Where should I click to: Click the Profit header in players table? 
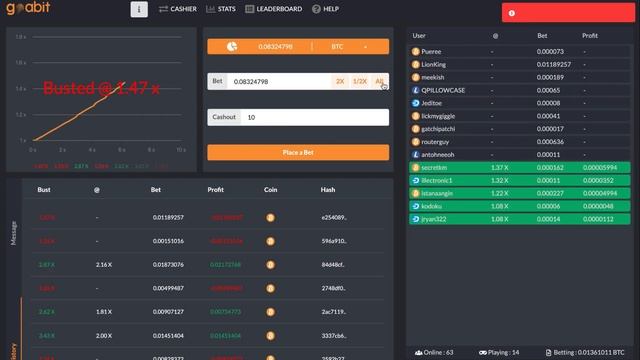590,36
